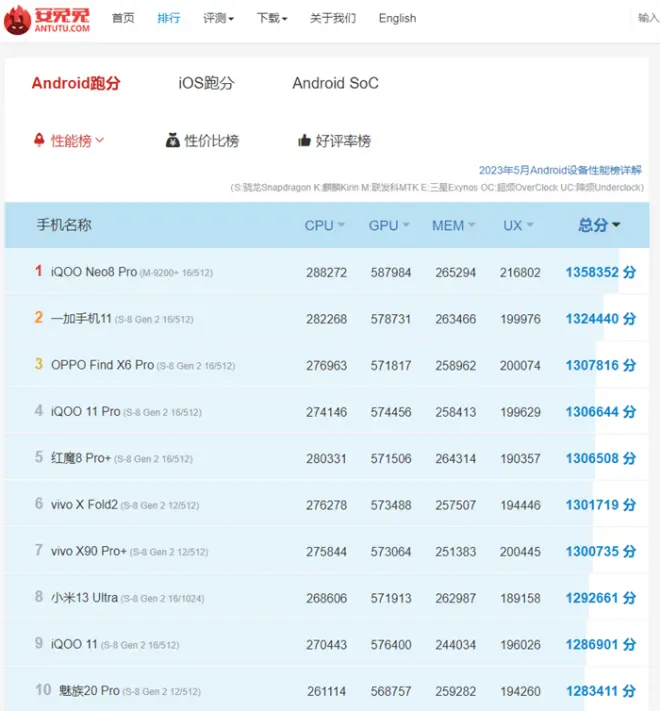Switch to the iOS跑分 tab
This screenshot has height=711, width=660.
[206, 83]
